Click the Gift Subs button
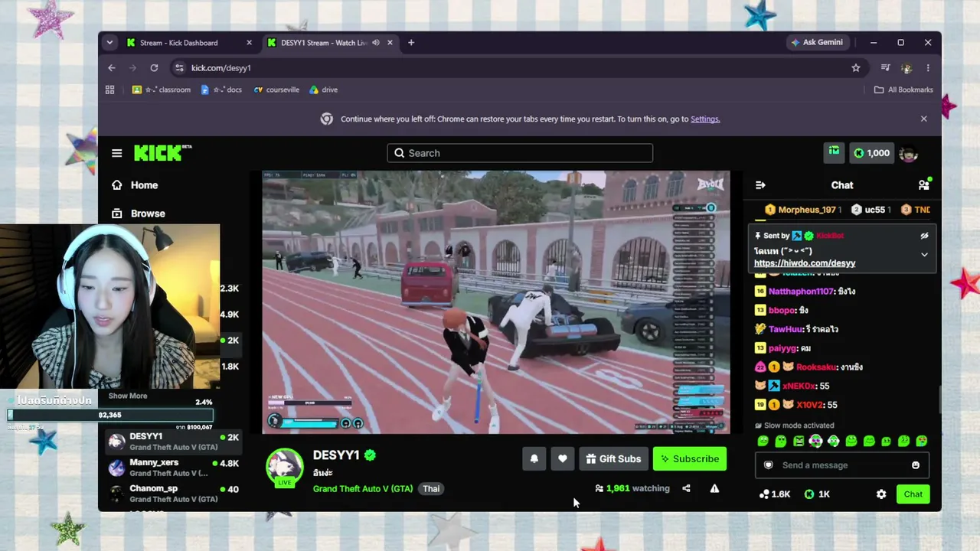980x551 pixels. point(613,458)
